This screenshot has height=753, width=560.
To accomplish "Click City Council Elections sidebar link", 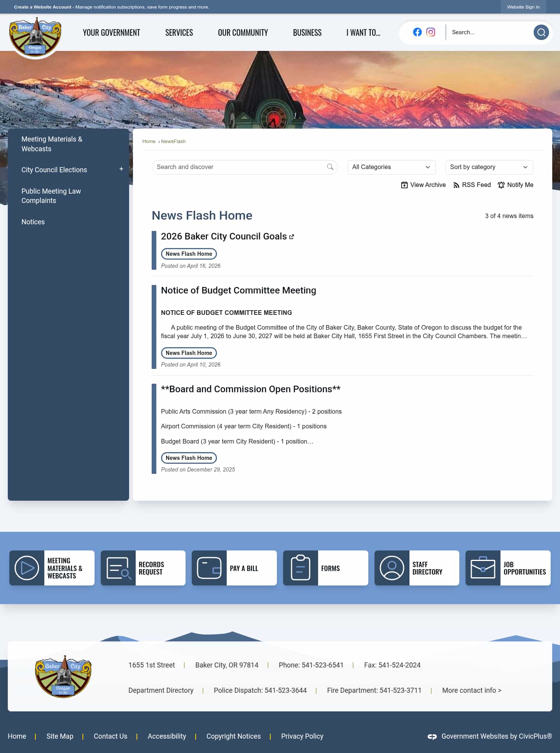I will pos(54,170).
